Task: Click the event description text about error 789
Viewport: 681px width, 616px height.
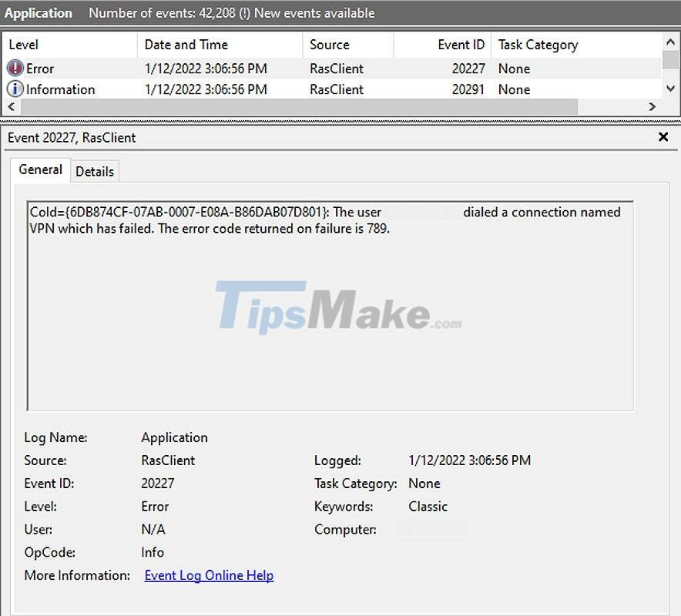Action: click(325, 220)
